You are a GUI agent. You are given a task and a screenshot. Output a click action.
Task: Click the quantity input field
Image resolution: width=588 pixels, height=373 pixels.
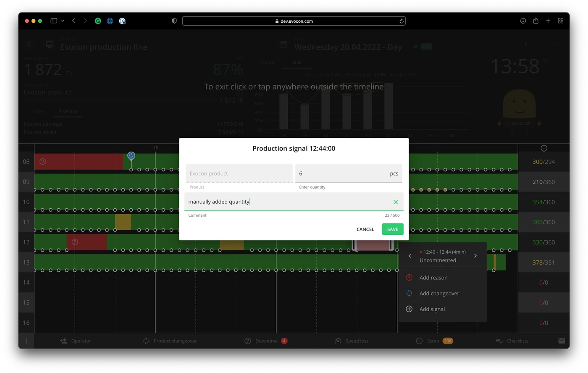click(x=349, y=173)
